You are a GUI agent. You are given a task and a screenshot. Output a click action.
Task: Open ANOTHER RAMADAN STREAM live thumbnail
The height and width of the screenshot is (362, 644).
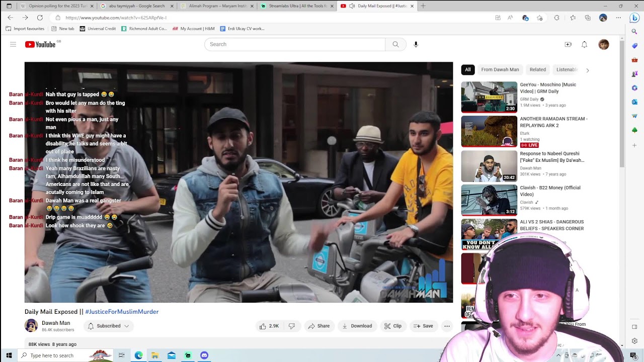[489, 132]
